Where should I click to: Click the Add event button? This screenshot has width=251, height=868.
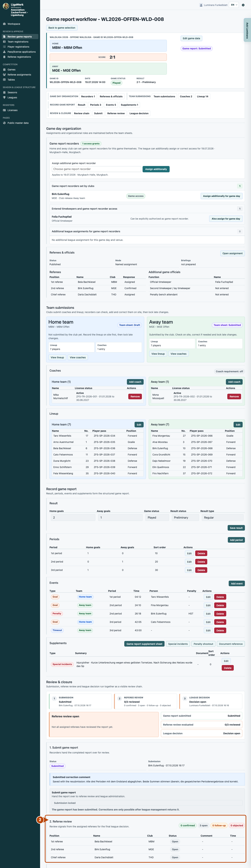[x=237, y=584]
